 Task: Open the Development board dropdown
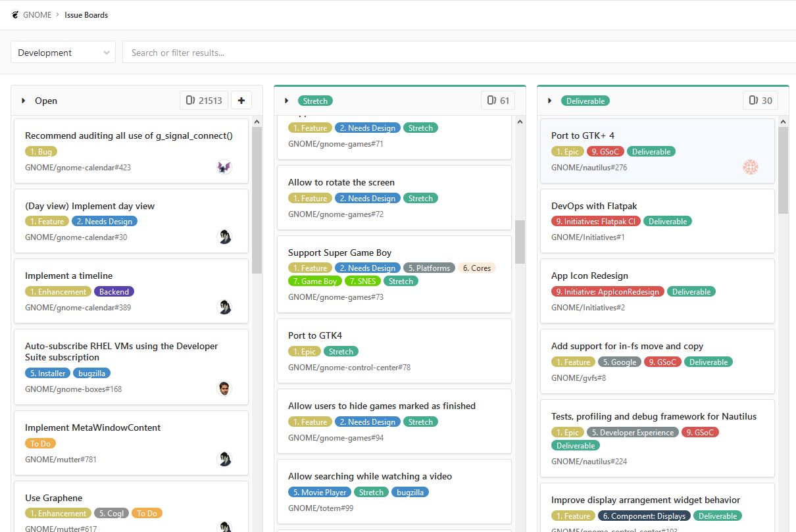[x=63, y=53]
